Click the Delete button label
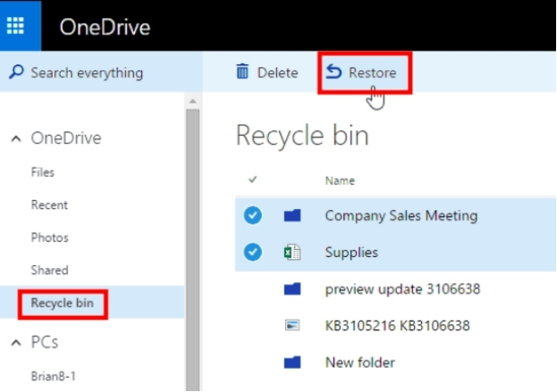This screenshot has height=392, width=557. (277, 72)
